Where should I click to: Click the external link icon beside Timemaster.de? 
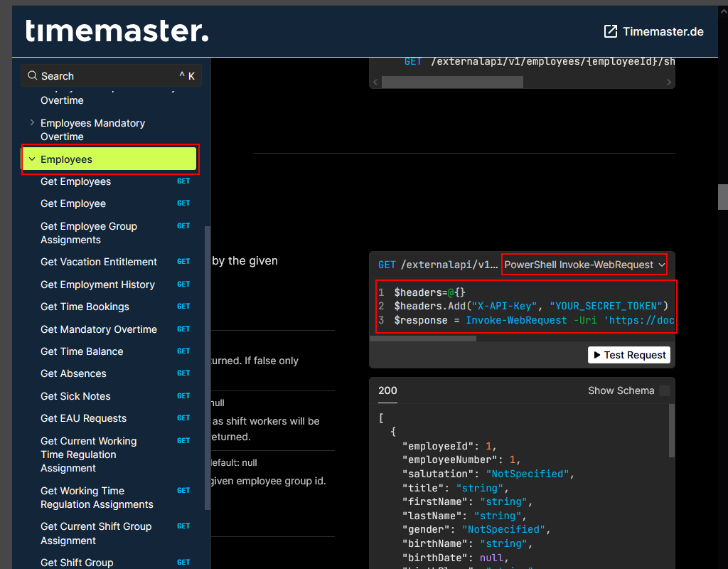pyautogui.click(x=610, y=31)
